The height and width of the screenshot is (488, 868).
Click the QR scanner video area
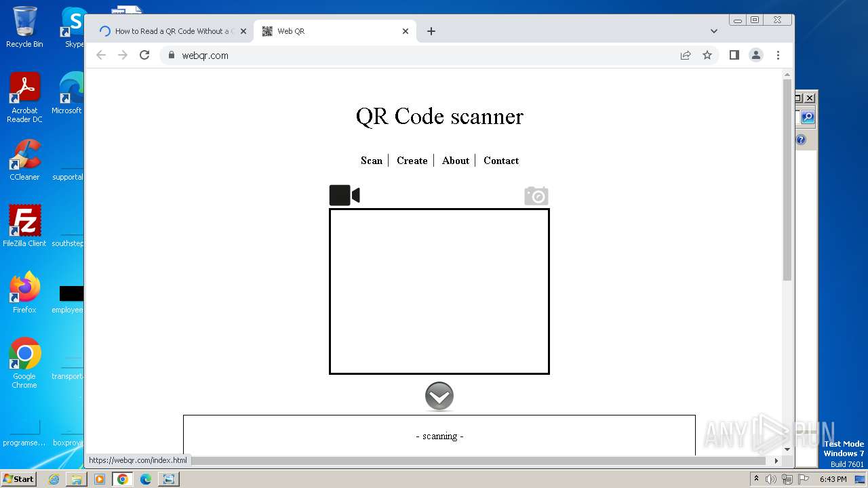439,291
